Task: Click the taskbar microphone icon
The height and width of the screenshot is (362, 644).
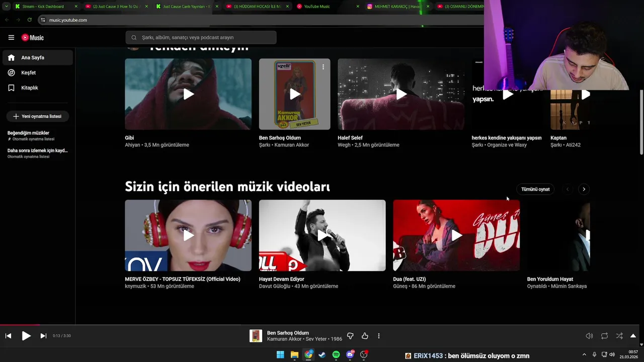Action: coord(594,354)
